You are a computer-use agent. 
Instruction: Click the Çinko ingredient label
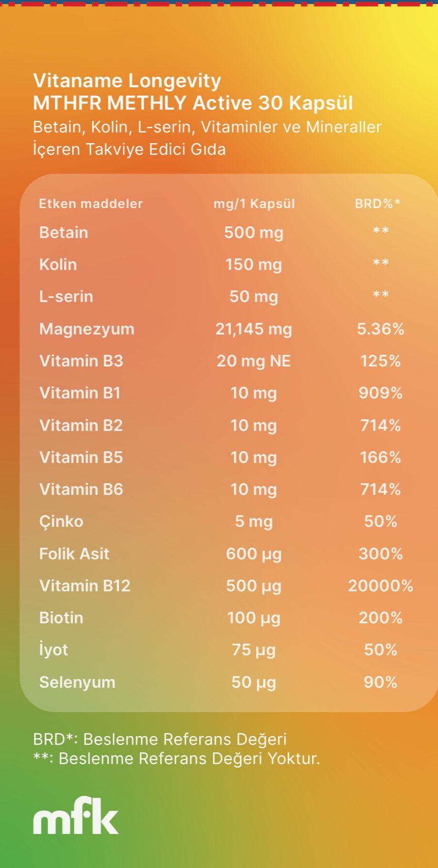click(61, 521)
